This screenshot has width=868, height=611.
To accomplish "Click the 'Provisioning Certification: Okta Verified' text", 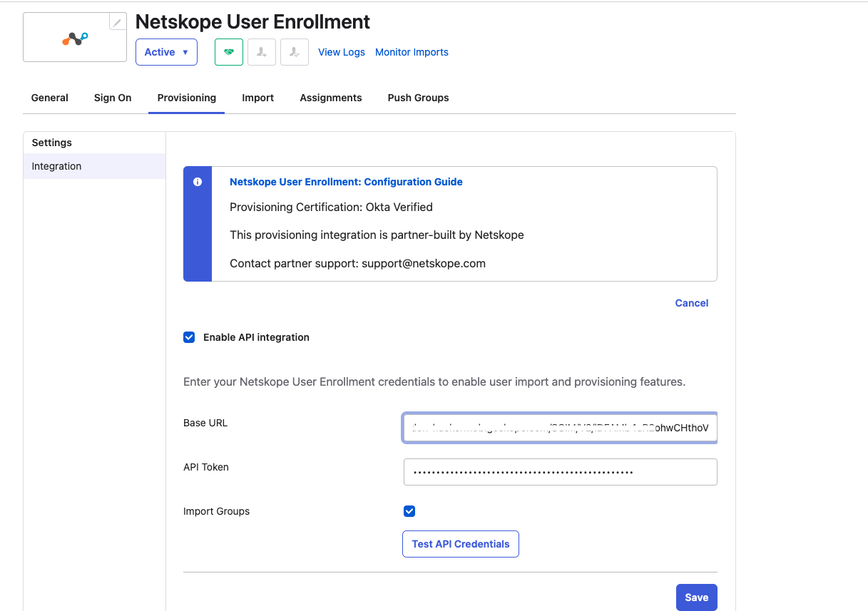I will click(x=331, y=207).
